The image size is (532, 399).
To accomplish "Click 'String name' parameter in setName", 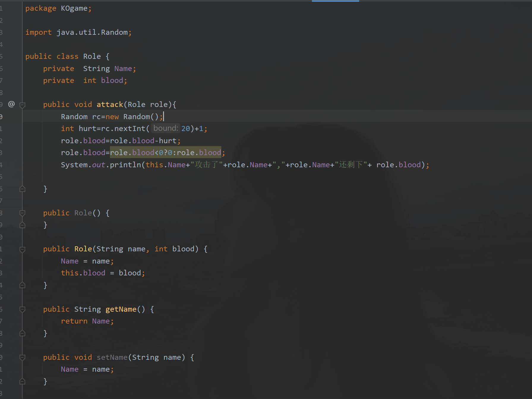I will tap(157, 357).
